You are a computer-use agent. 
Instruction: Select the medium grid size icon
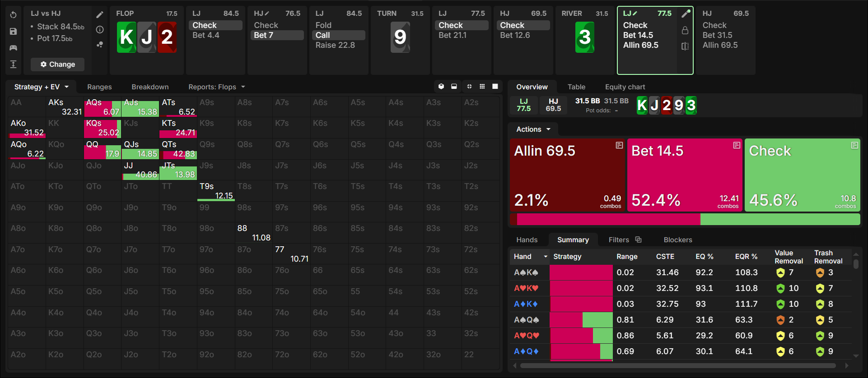482,86
